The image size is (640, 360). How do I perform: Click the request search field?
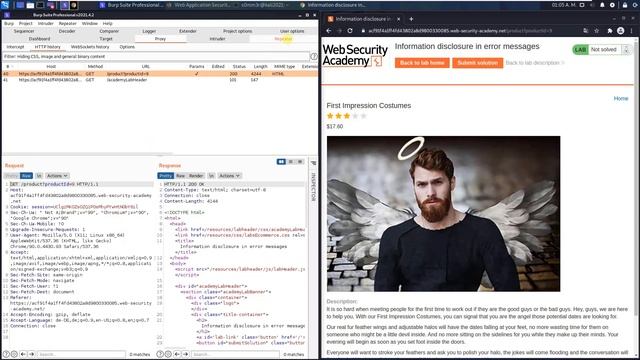(81, 354)
